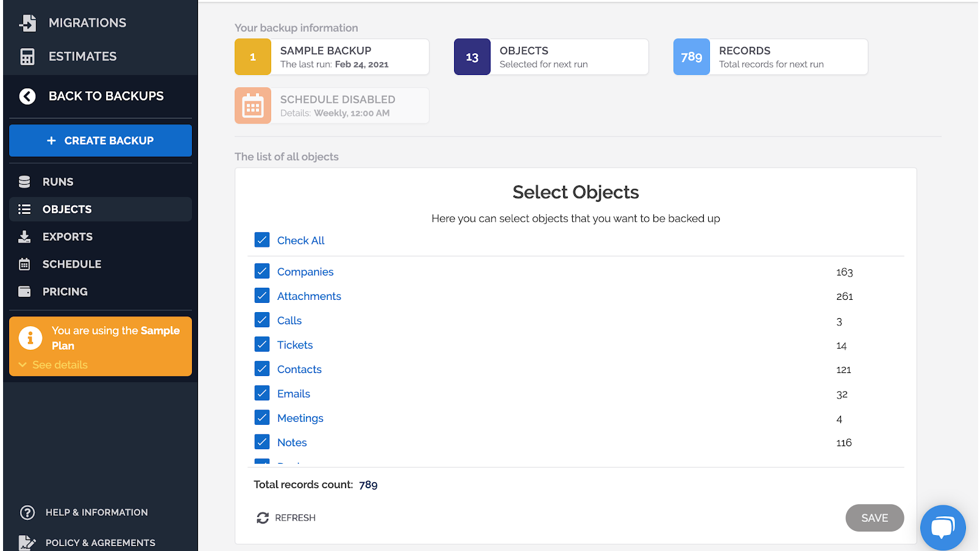This screenshot has width=980, height=551.
Task: Toggle the Tickets checkbox off
Action: (262, 345)
